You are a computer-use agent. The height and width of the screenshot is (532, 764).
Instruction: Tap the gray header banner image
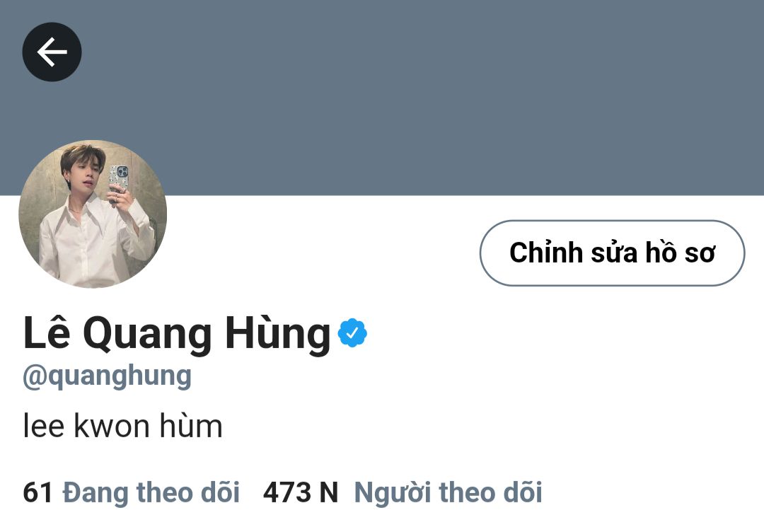click(382, 98)
